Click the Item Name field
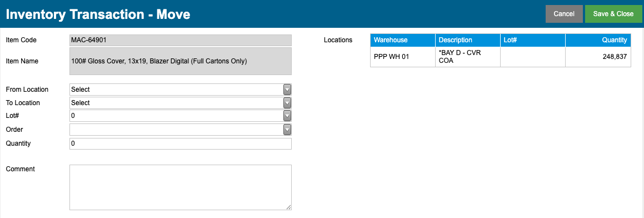This screenshot has height=218, width=644. click(180, 61)
